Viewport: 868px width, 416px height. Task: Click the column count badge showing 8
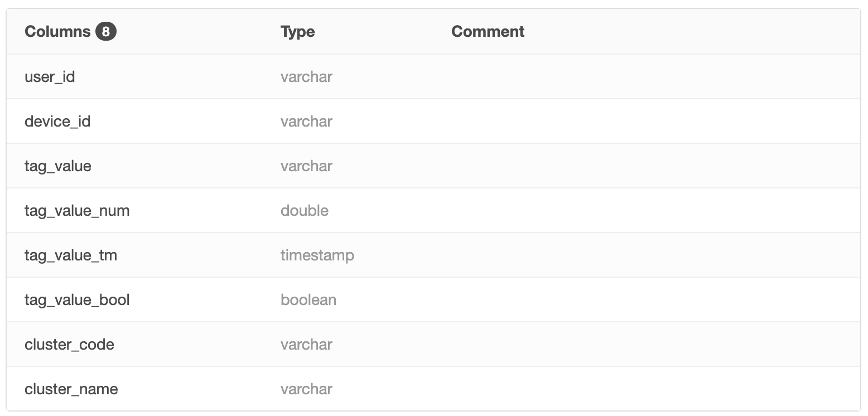coord(106,32)
